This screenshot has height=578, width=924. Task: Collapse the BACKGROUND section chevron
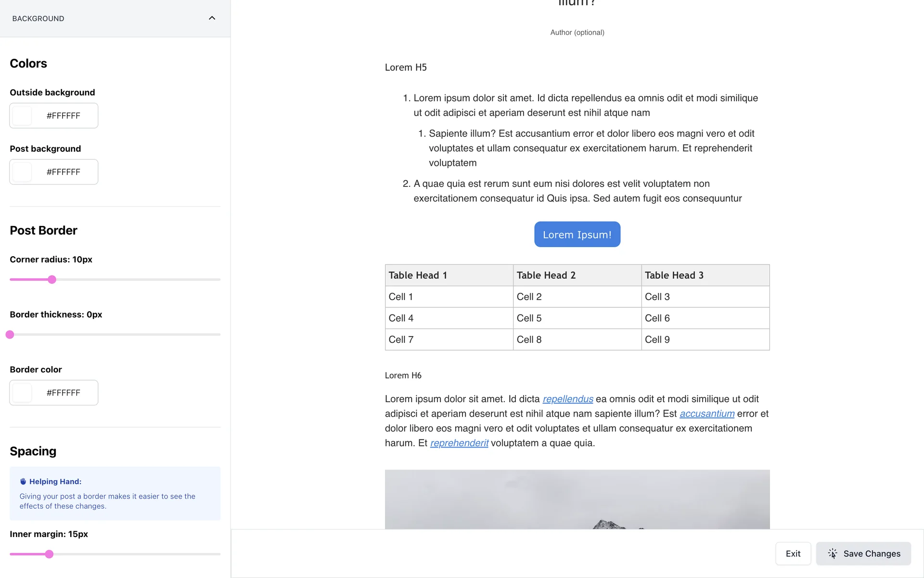tap(212, 18)
